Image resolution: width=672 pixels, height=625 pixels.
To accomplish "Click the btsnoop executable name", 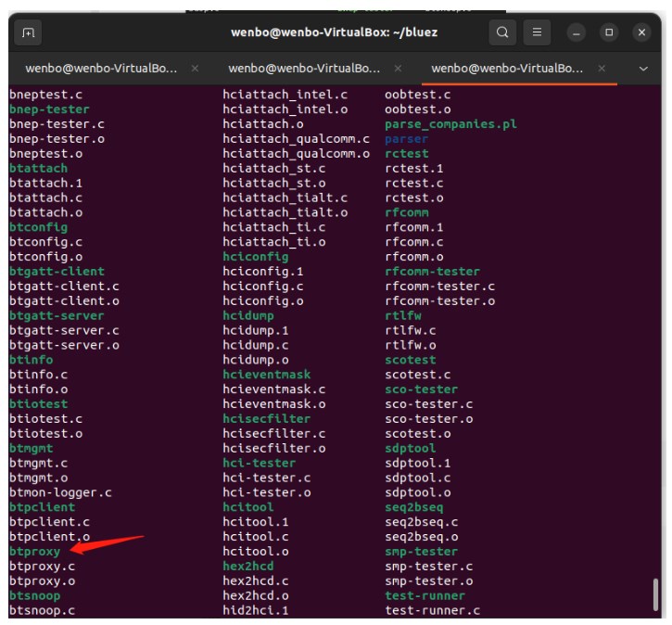I will tap(34, 596).
